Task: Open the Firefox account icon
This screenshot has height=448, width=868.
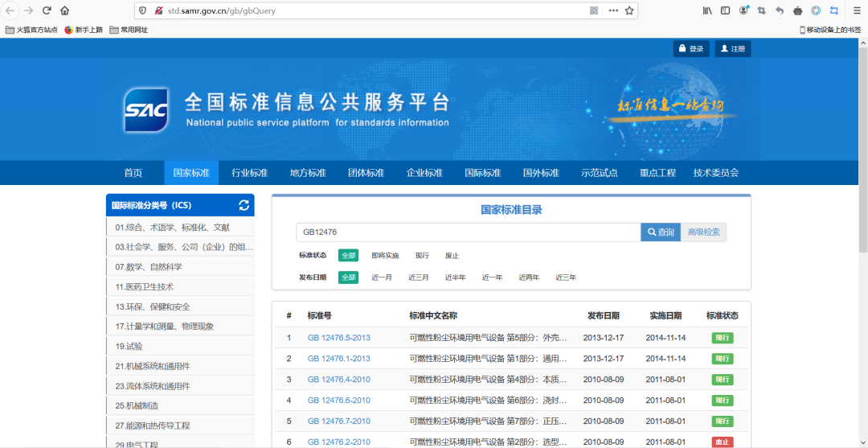Action: [x=743, y=10]
